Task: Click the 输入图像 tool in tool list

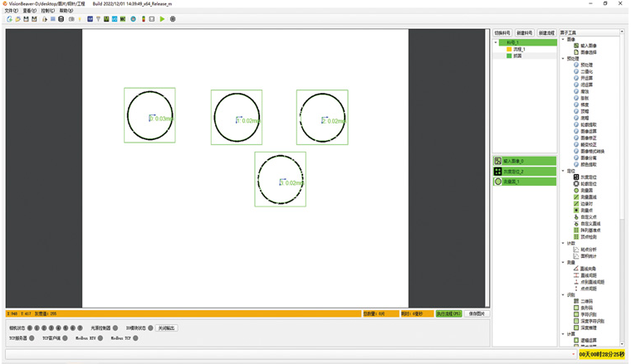Action: 588,46
